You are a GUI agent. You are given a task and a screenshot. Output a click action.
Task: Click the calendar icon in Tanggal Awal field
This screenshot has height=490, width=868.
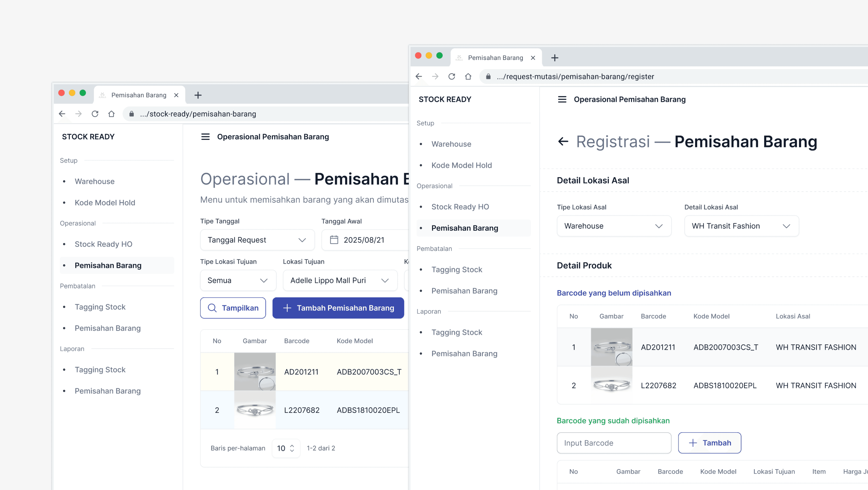tap(334, 240)
